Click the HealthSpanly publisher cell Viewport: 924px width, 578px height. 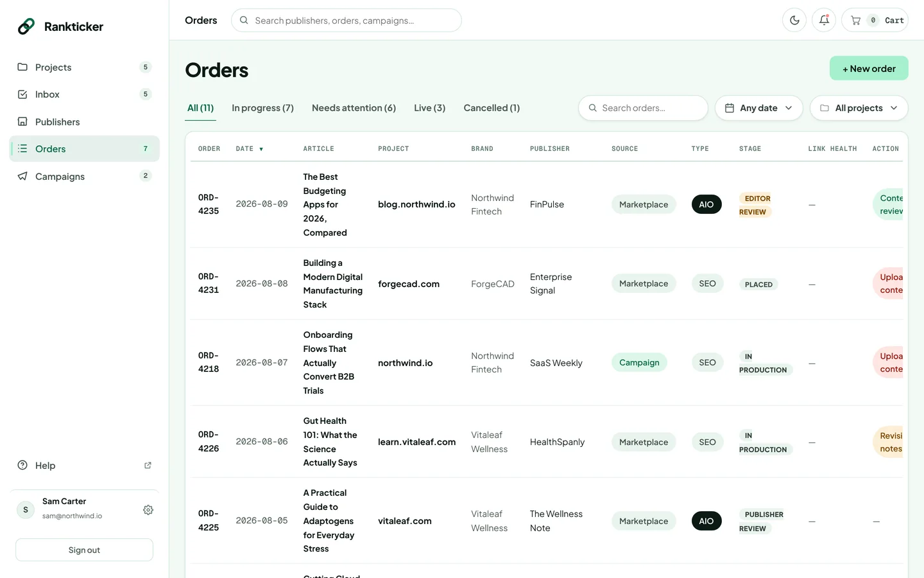point(557,442)
